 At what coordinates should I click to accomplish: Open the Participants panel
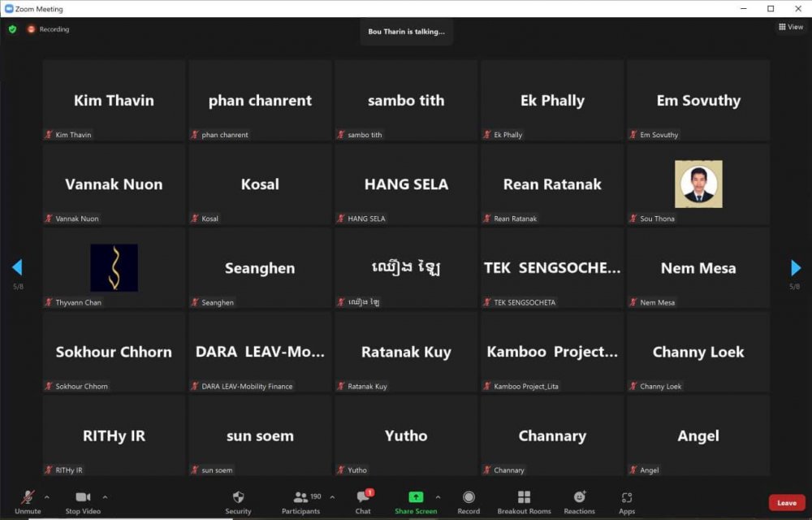(301, 498)
